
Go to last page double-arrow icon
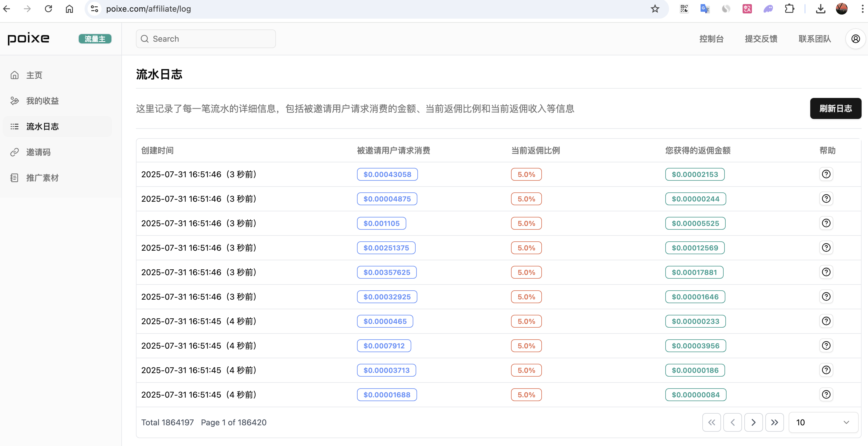coord(774,422)
